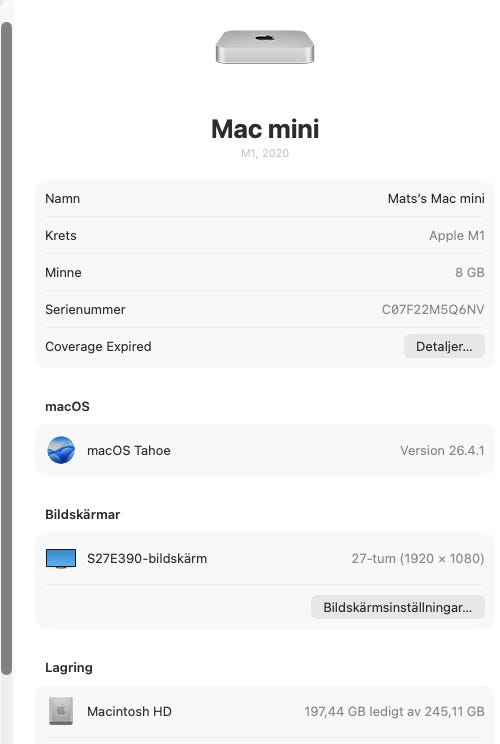Viewport: 500px width, 744px height.
Task: Click the macOS Tahoe logo icon
Action: [61, 450]
